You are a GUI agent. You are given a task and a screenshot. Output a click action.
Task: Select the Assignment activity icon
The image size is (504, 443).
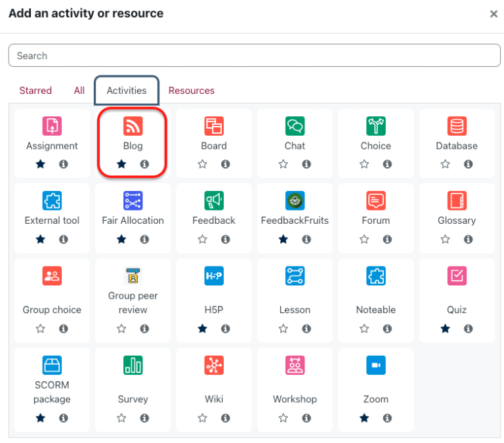pos(52,126)
